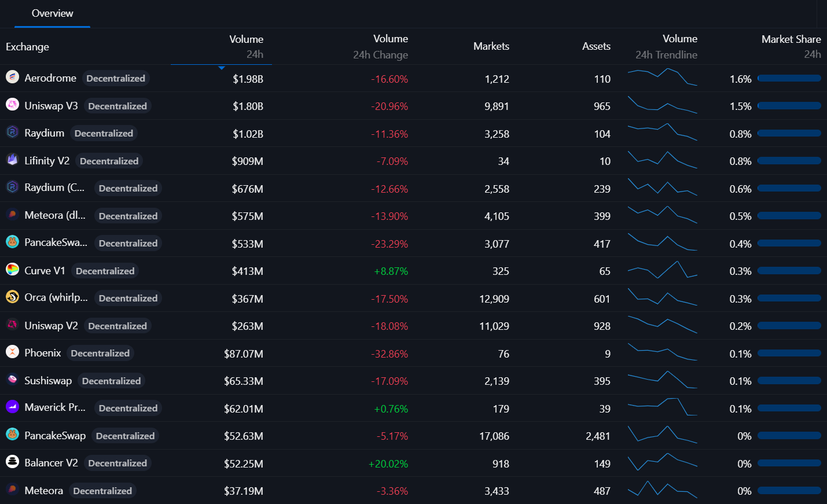Click the +20.02% change value
The image size is (827, 504).
(x=388, y=464)
